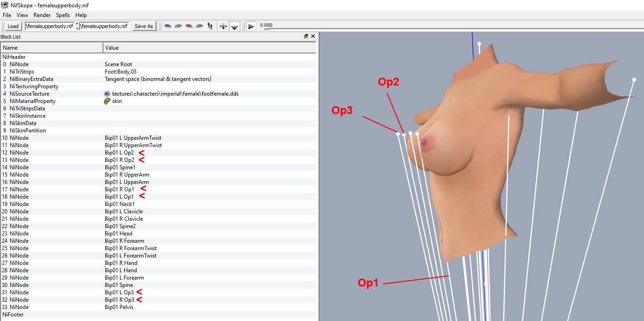Select the Bip01 L UpperArmTwist node
Image resolution: width=644 pixels, height=321 pixels.
[x=158, y=138]
